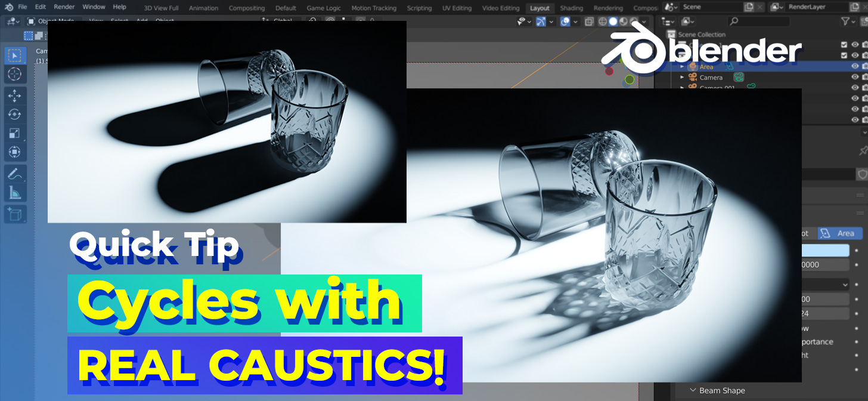The height and width of the screenshot is (401, 868).
Task: Open the editor type dropdown in viewport
Action: [x=13, y=21]
